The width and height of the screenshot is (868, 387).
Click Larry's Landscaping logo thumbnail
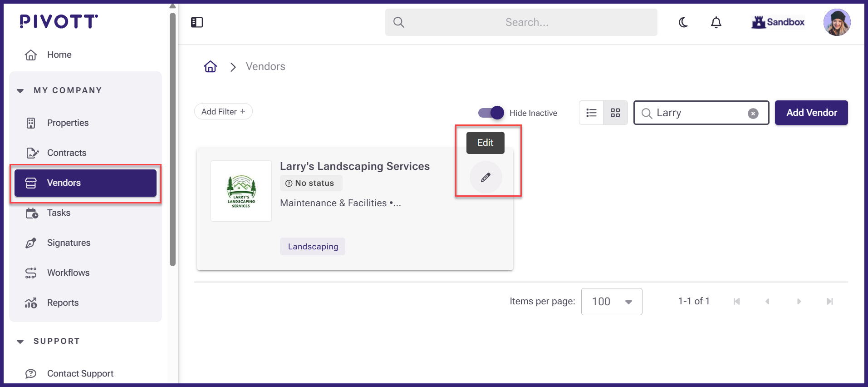click(x=241, y=191)
